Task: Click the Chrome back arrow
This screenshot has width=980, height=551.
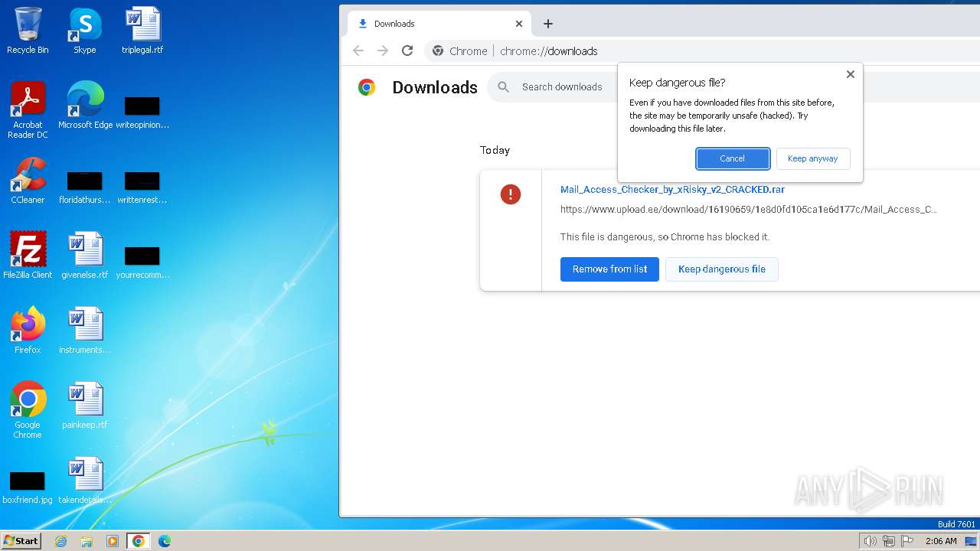Action: tap(358, 51)
